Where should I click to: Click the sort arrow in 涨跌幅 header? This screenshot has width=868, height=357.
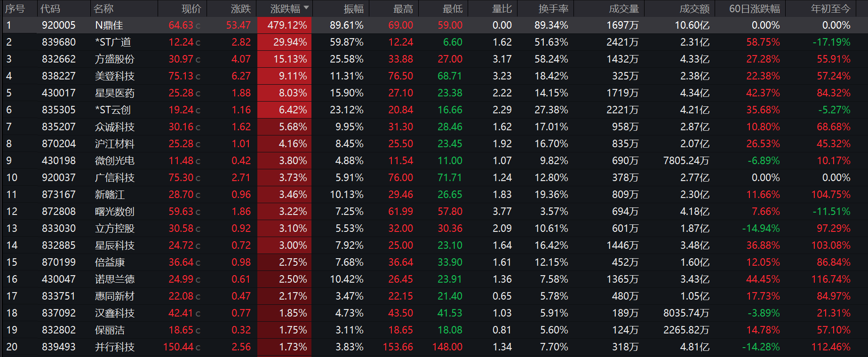306,8
